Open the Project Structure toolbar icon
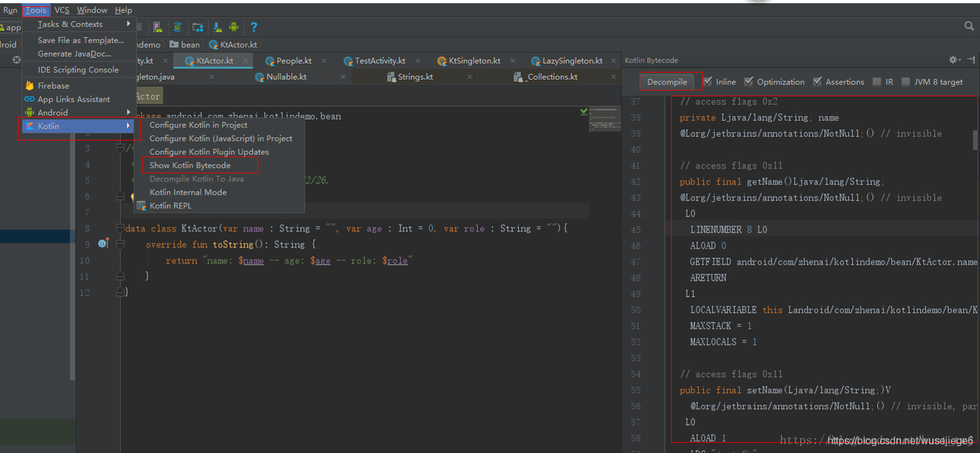 tap(198, 27)
